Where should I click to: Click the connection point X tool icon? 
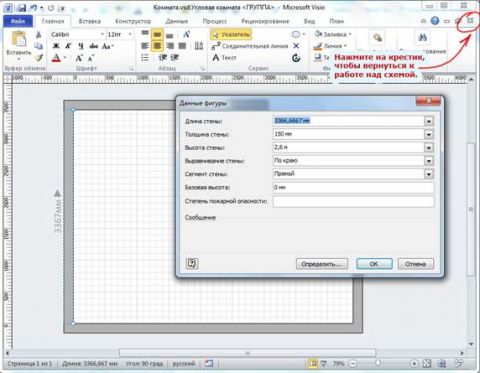(296, 46)
